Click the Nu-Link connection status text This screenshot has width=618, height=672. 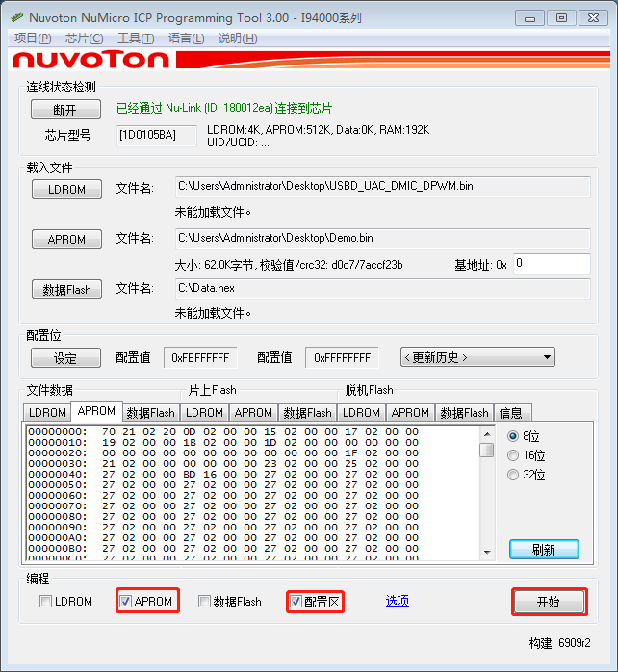(224, 108)
